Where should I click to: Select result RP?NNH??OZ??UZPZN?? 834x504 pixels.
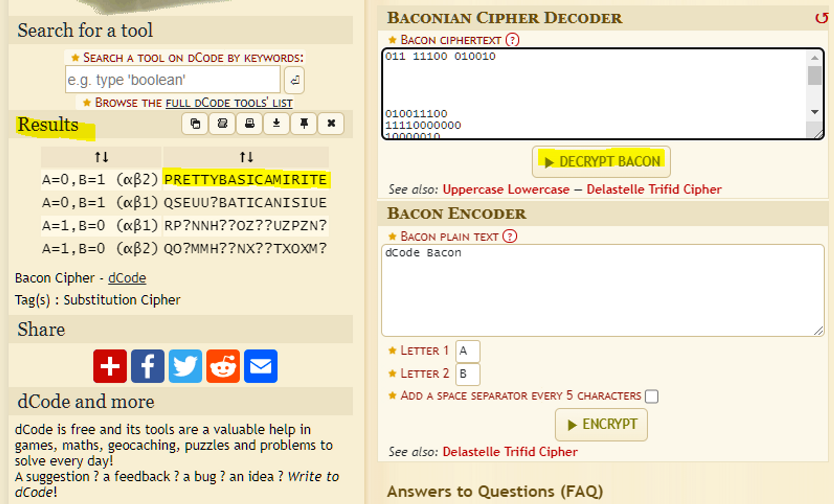click(x=245, y=226)
